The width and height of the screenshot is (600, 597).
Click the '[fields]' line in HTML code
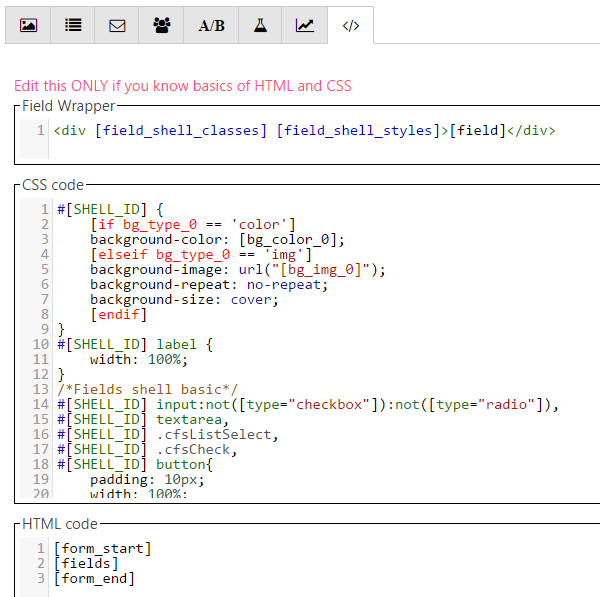(x=86, y=563)
